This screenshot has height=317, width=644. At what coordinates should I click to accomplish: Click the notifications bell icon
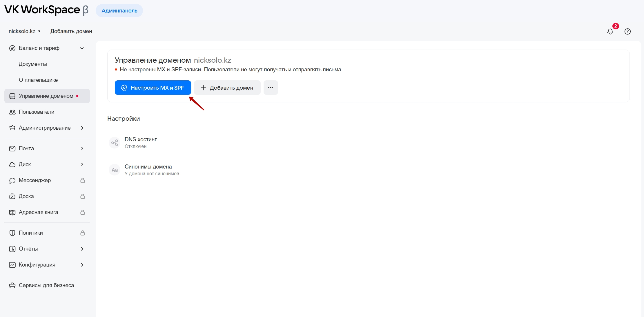610,31
